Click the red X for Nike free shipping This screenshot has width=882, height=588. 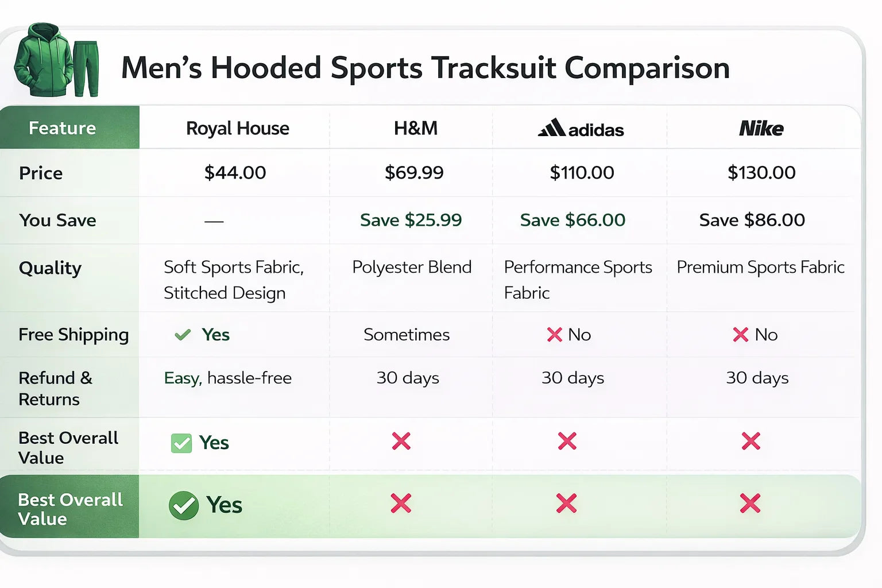click(x=740, y=335)
